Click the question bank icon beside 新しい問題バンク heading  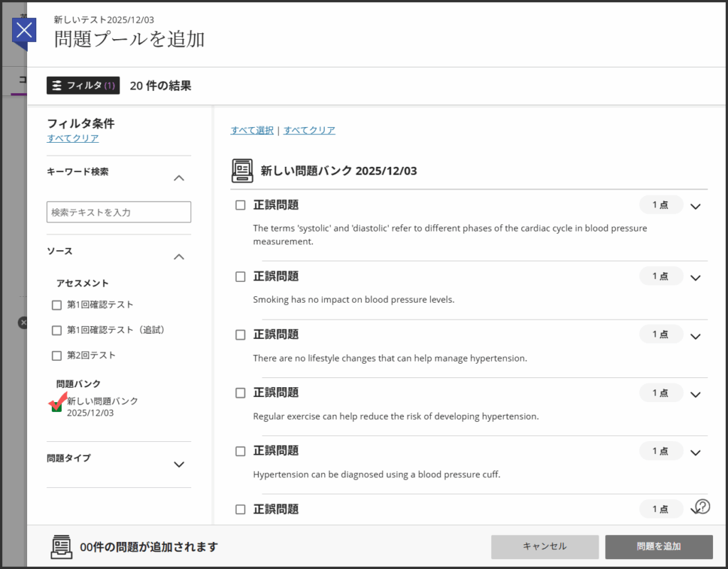[x=242, y=170]
